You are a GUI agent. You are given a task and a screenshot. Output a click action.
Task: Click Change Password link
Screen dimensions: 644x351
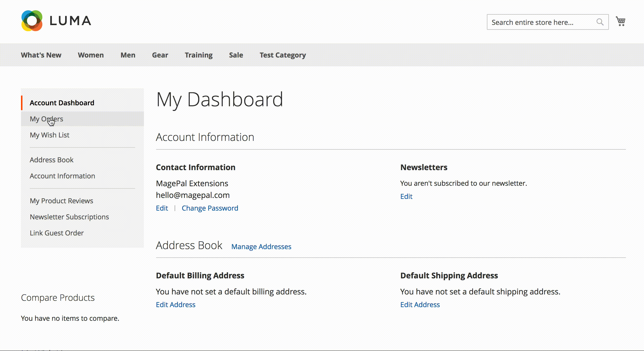pos(210,208)
